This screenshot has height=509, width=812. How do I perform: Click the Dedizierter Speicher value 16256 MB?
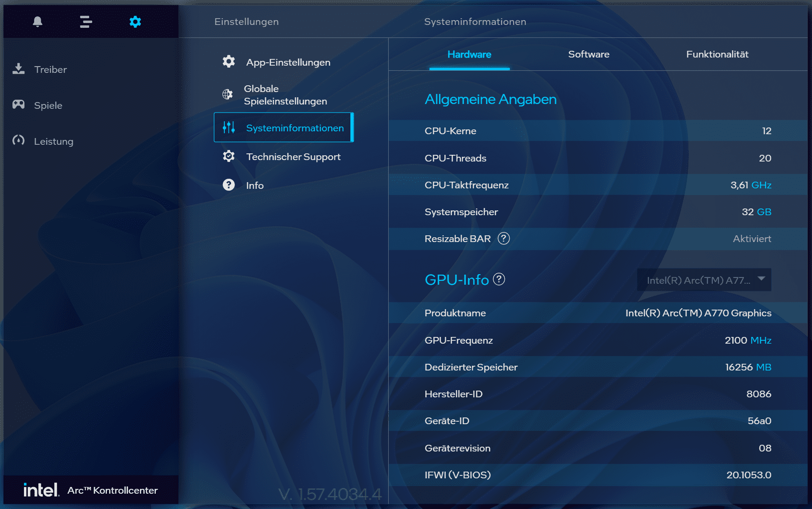(748, 367)
